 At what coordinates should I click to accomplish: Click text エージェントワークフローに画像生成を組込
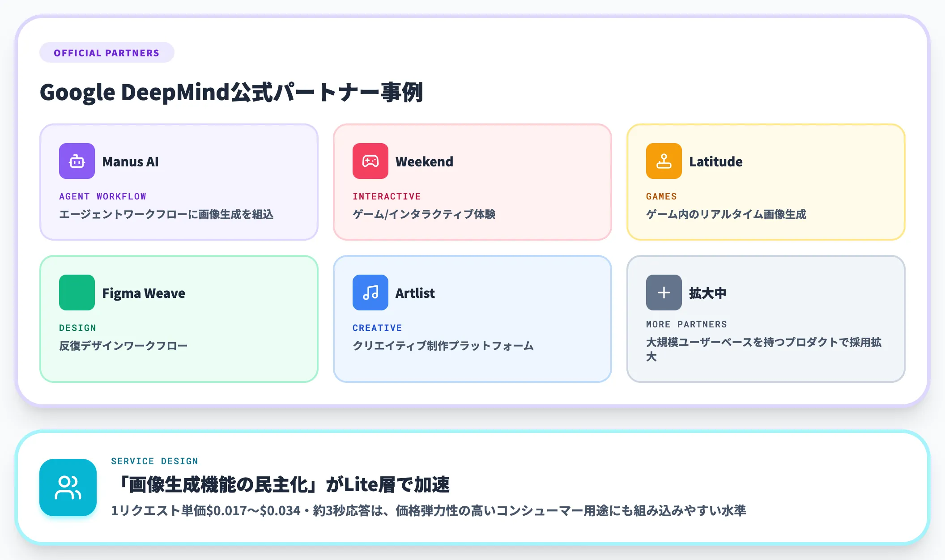tap(166, 214)
